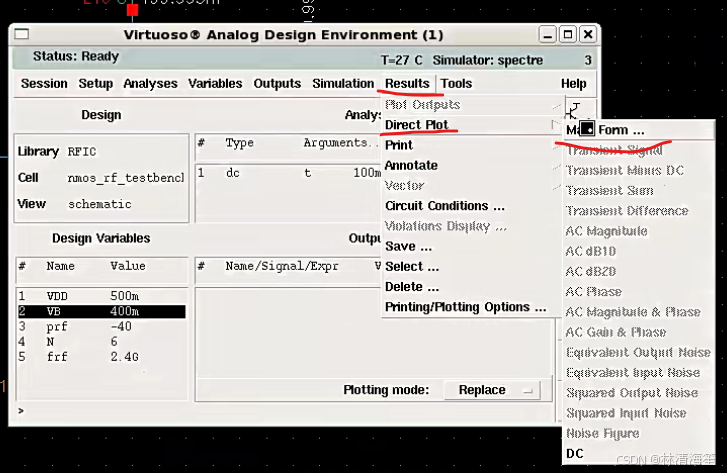
Task: Select Annotate in Results menu
Action: [471, 166]
